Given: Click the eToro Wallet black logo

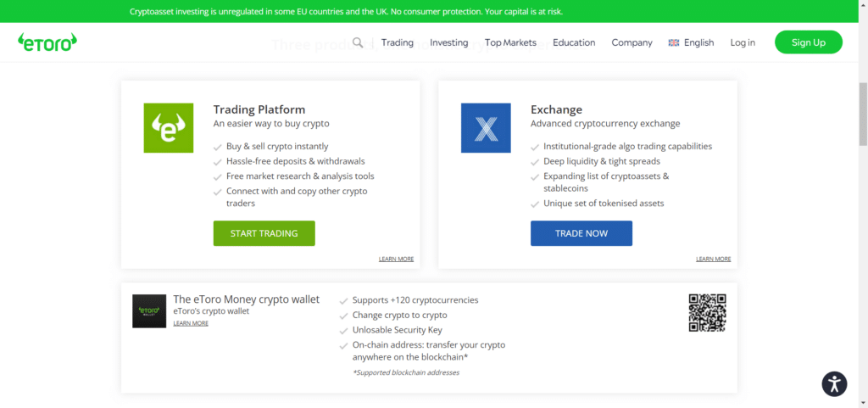Looking at the screenshot, I should [149, 311].
